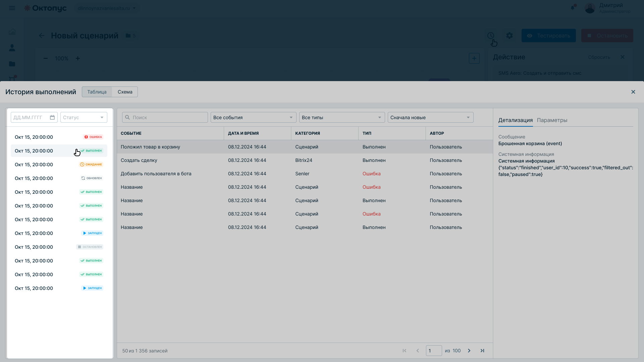The image size is (644, 362).
Task: Switch view to Таблица
Action: 97,92
